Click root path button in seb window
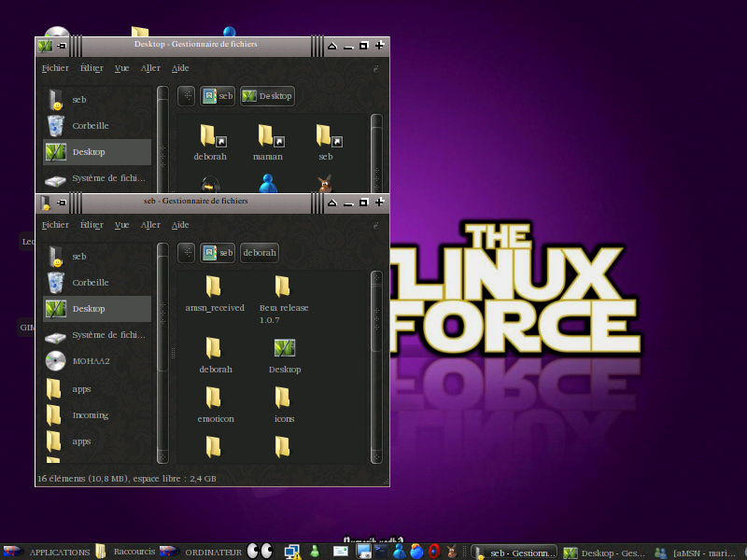Viewport: 747px width, 560px height. click(x=186, y=253)
